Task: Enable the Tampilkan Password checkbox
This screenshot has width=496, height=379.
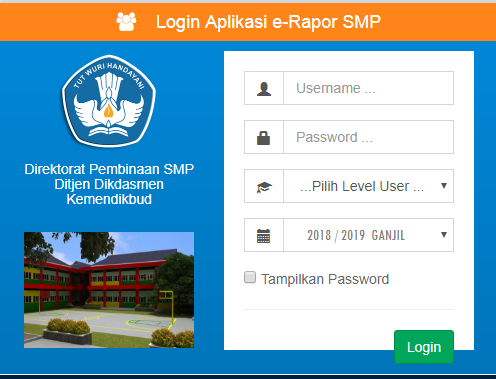Action: pos(250,277)
